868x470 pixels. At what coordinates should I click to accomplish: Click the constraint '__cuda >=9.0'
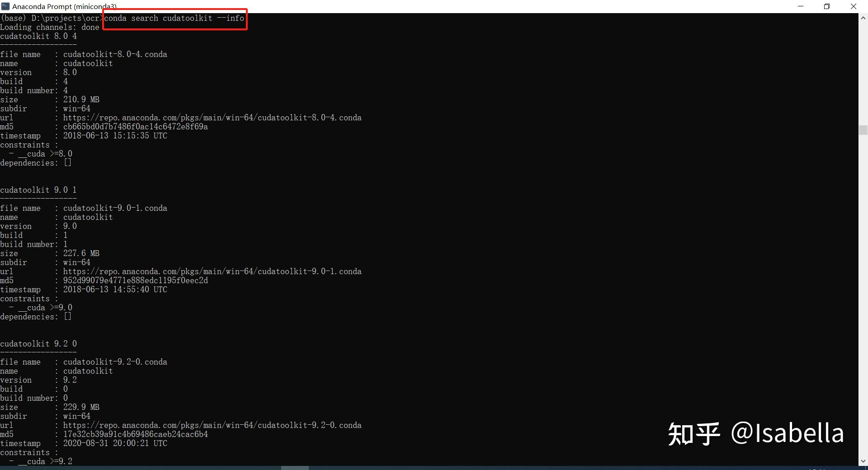45,308
